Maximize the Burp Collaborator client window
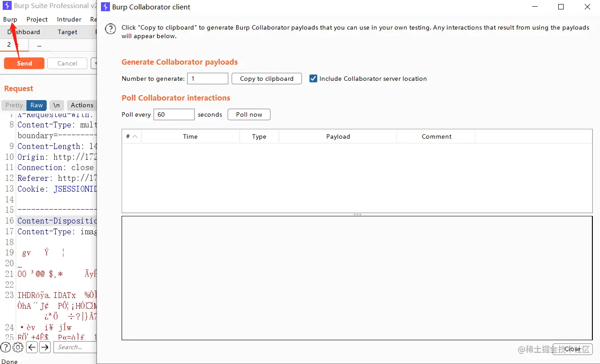 (561, 7)
